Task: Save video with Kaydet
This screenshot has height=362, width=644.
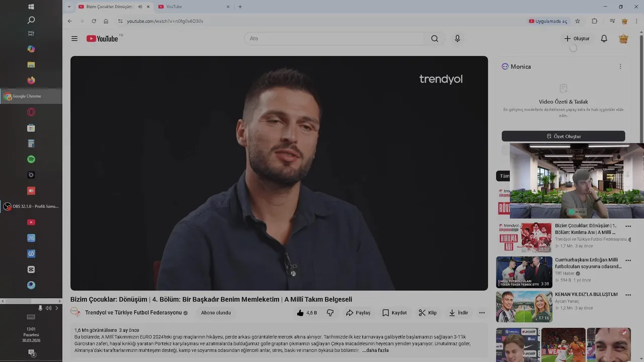Action: click(x=394, y=313)
